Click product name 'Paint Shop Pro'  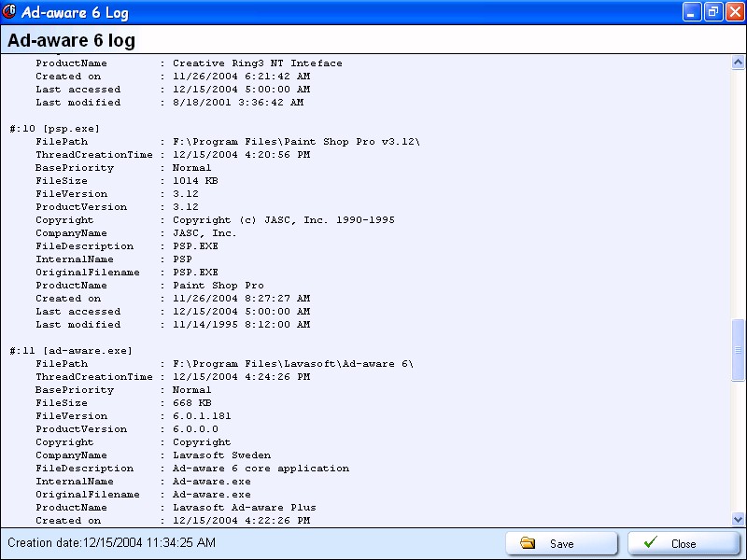pos(218,286)
